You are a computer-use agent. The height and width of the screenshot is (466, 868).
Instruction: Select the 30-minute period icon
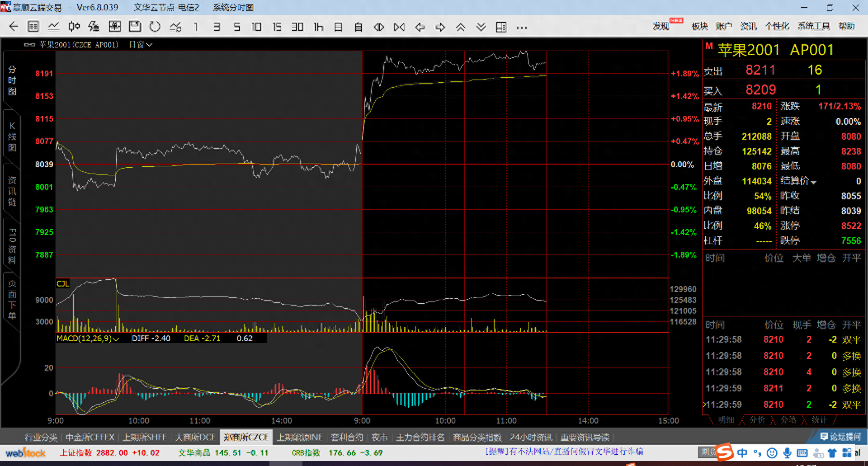297,27
